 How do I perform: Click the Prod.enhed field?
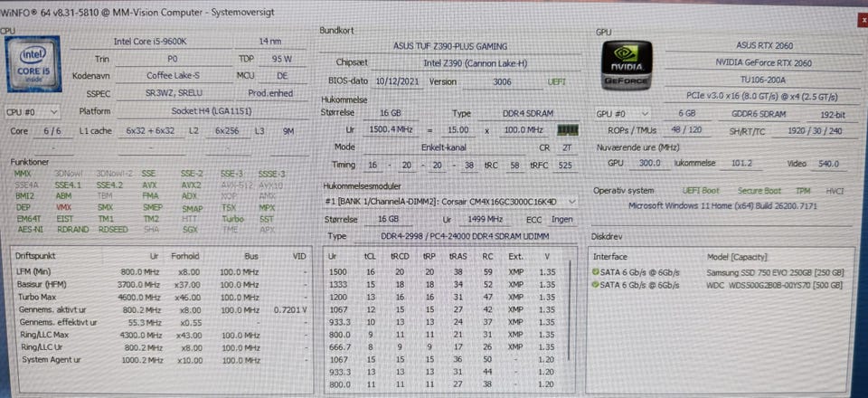coord(270,93)
